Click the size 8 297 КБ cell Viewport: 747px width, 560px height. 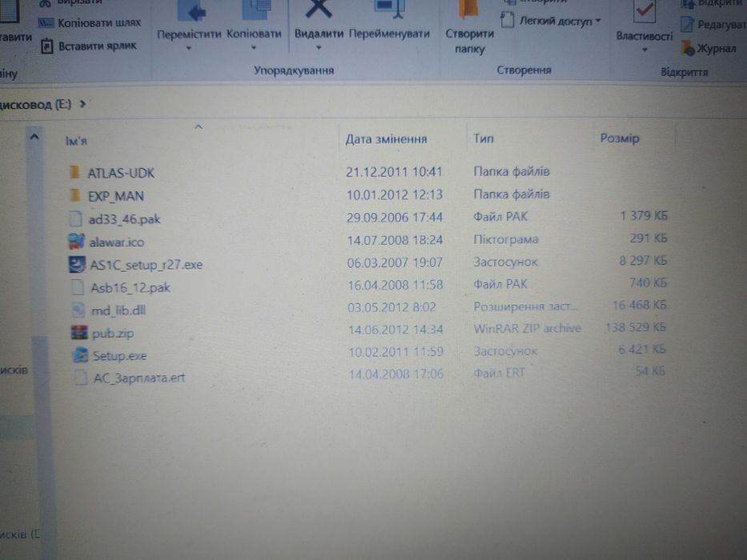point(643,261)
